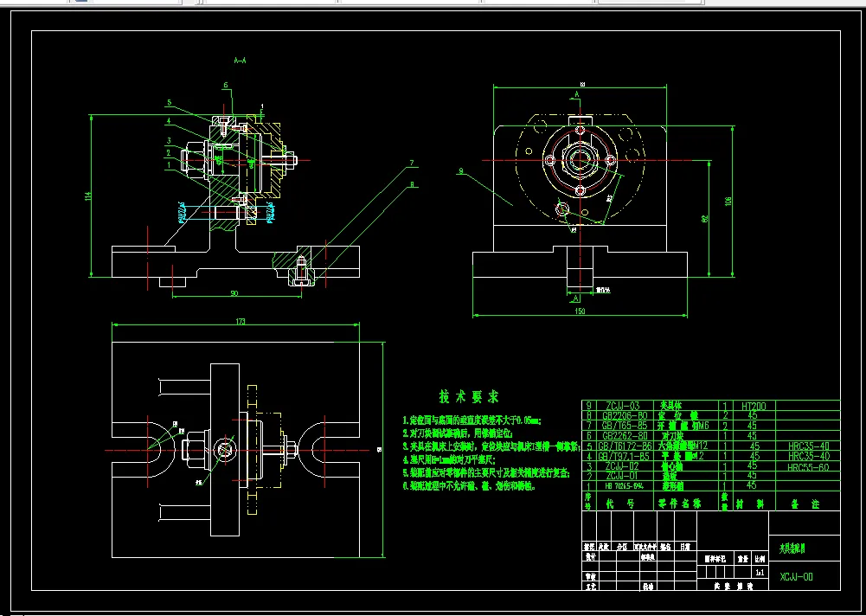
Task: Click the ZCJJ-03 code cell in parts list
Action: 622,406
